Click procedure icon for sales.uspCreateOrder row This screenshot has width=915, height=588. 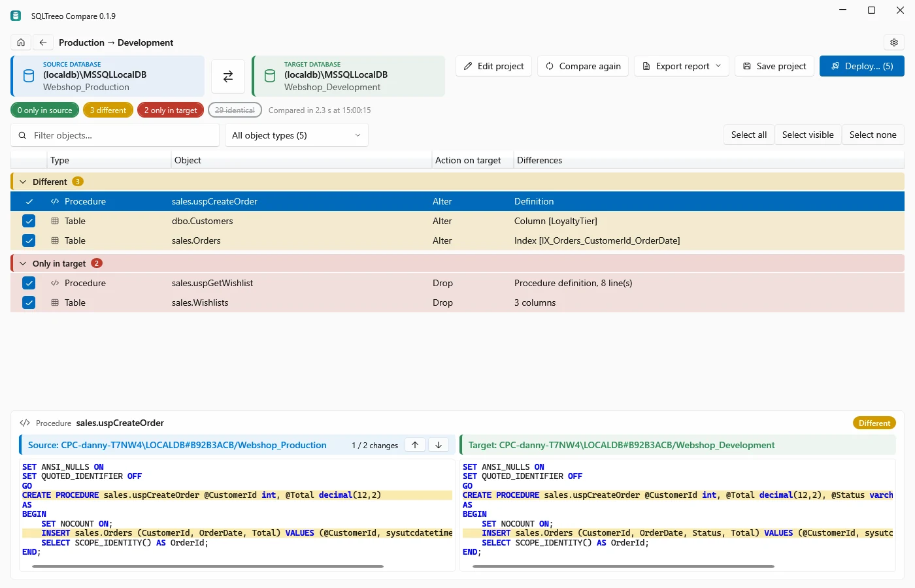click(55, 201)
